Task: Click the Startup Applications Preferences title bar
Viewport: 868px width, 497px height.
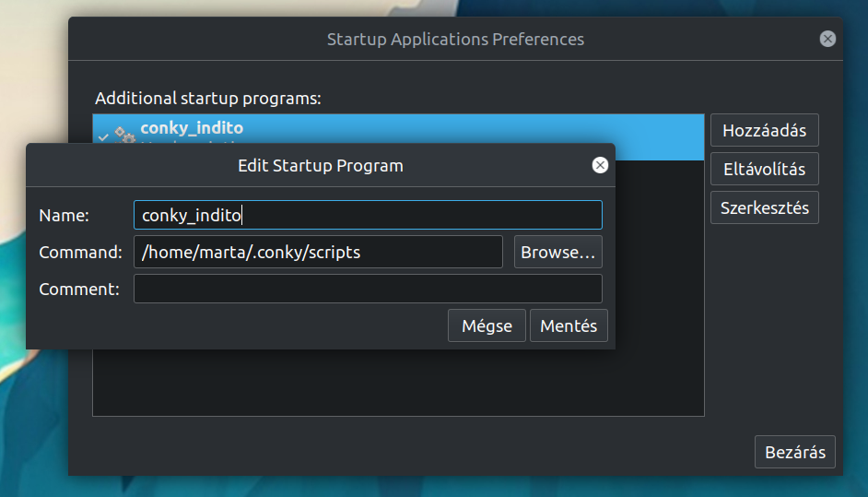Action: (x=455, y=40)
